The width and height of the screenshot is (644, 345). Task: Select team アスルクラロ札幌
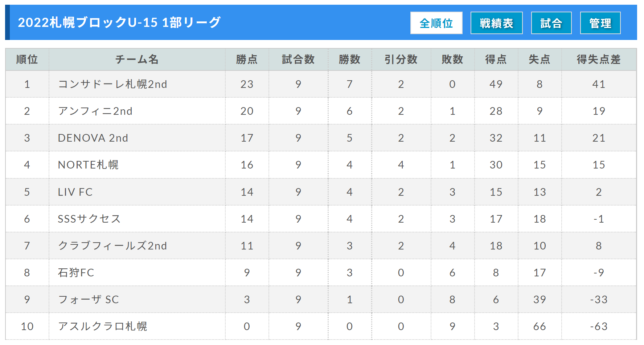point(103,326)
